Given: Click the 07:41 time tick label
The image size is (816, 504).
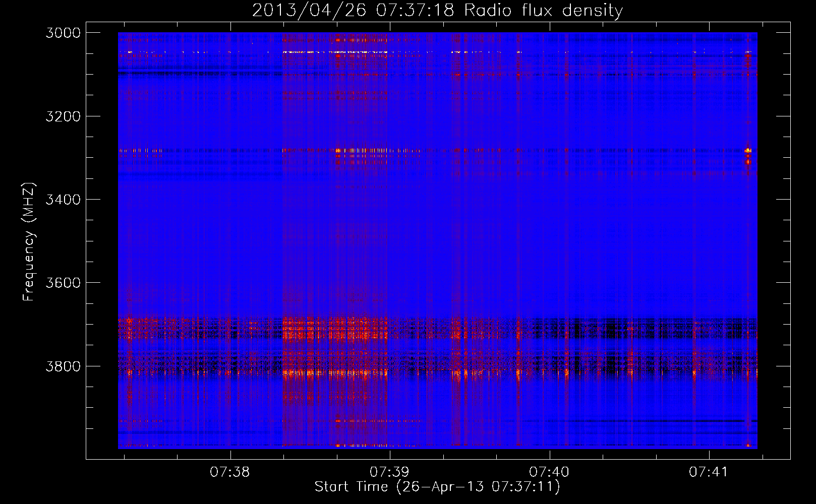Looking at the screenshot, I should coord(709,472).
